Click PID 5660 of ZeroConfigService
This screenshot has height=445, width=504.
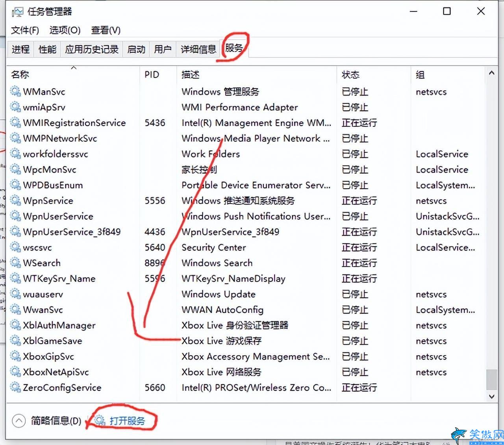[155, 388]
